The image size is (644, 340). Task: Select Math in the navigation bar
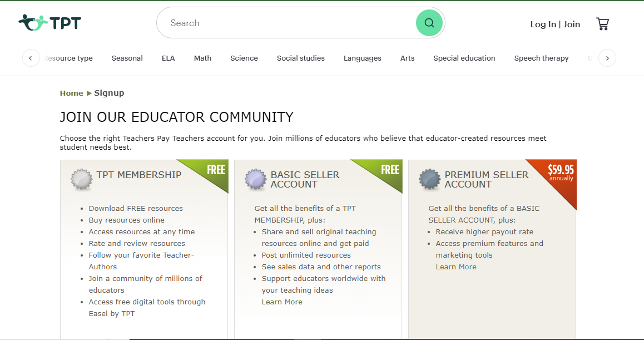pos(202,58)
